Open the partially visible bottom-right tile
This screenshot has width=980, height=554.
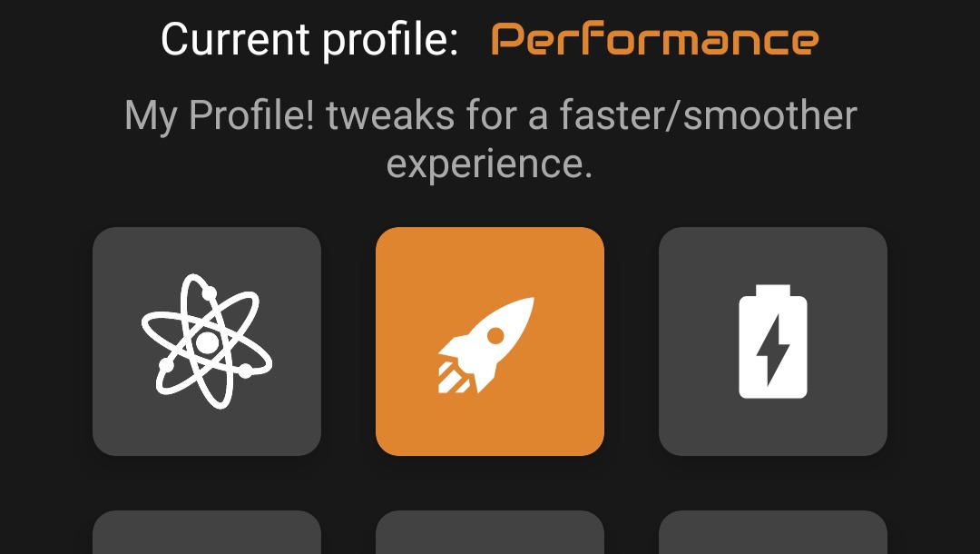click(x=773, y=533)
